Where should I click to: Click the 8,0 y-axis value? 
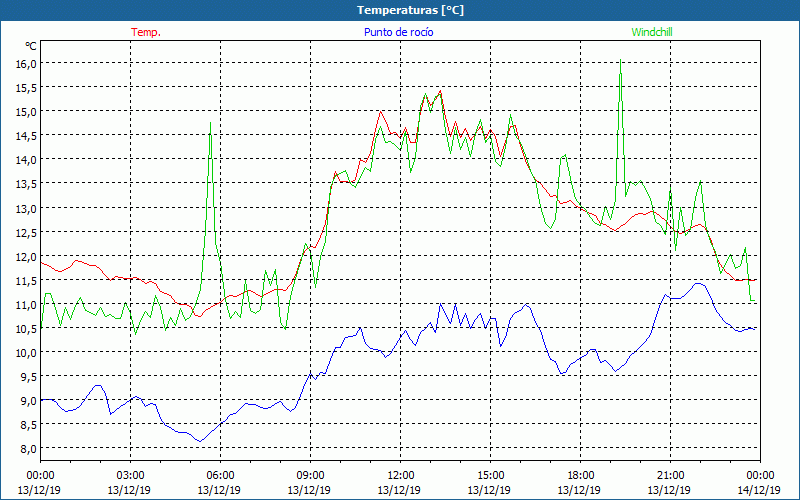click(x=30, y=449)
